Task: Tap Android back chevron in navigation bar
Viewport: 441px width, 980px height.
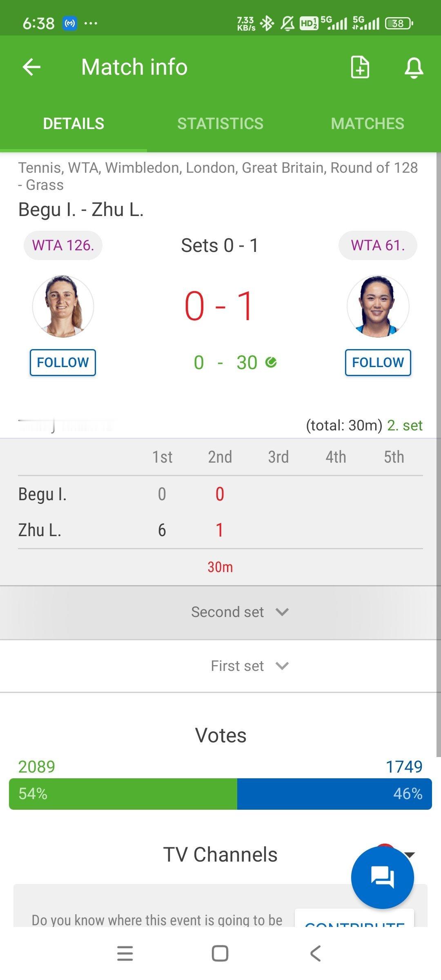Action: pyautogui.click(x=315, y=953)
